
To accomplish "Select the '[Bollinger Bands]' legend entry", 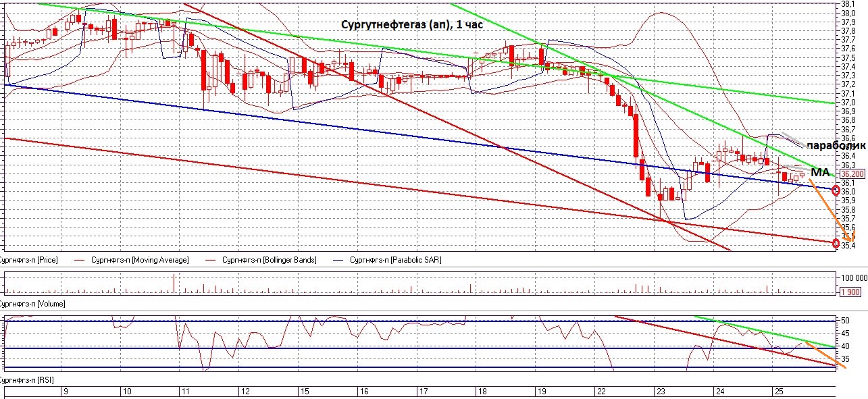I will (x=269, y=260).
